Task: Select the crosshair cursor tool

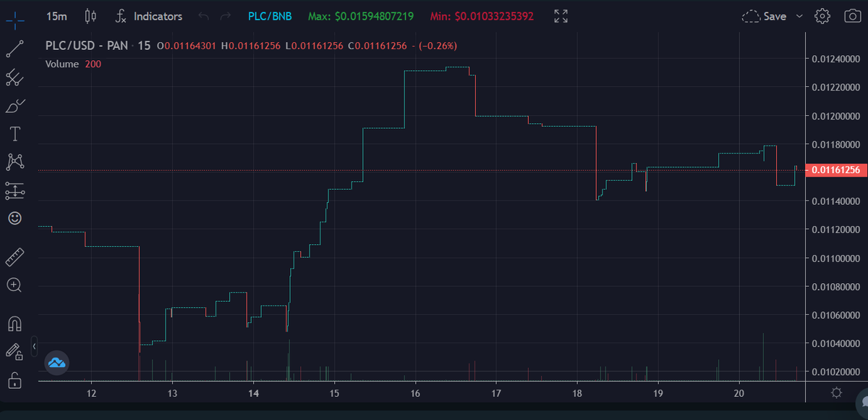Action: (14, 20)
